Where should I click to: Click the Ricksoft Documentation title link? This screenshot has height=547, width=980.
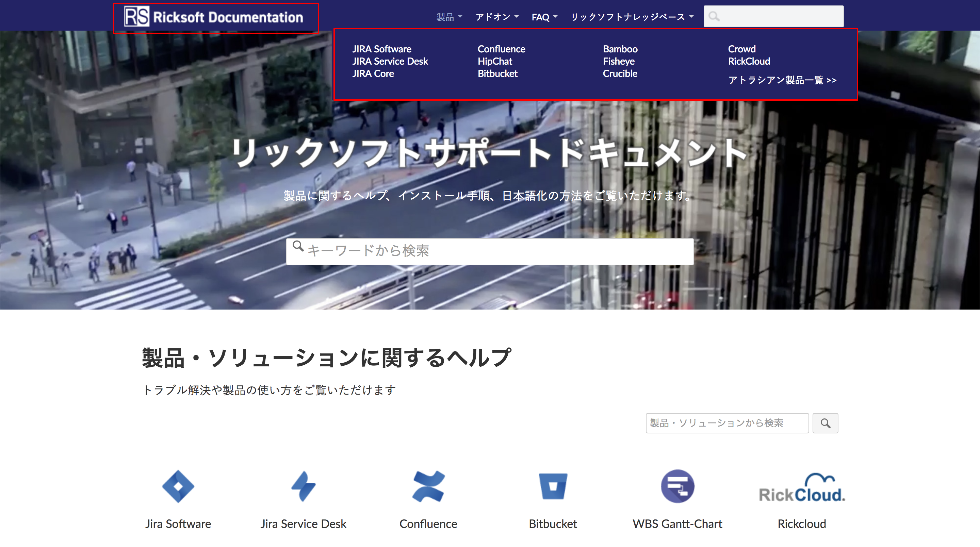click(228, 17)
